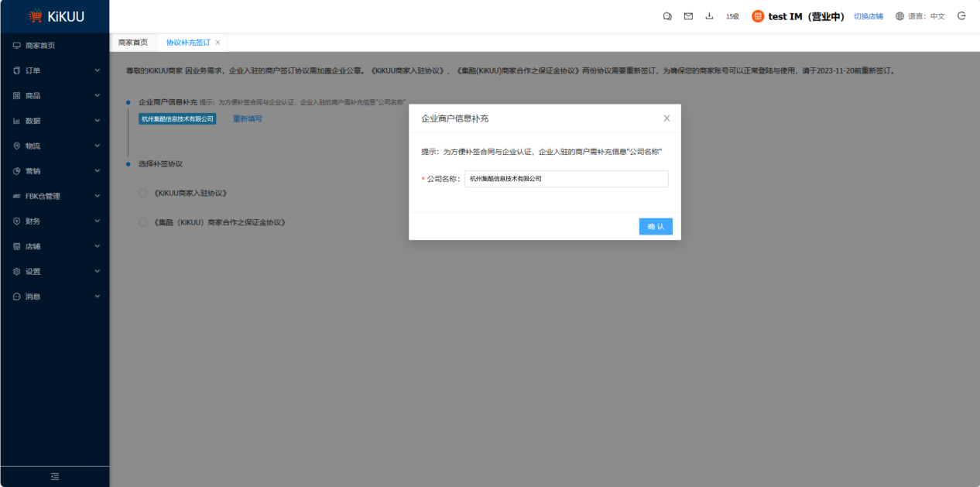
Task: Expand the 商品 menu chevron
Action: tap(97, 96)
